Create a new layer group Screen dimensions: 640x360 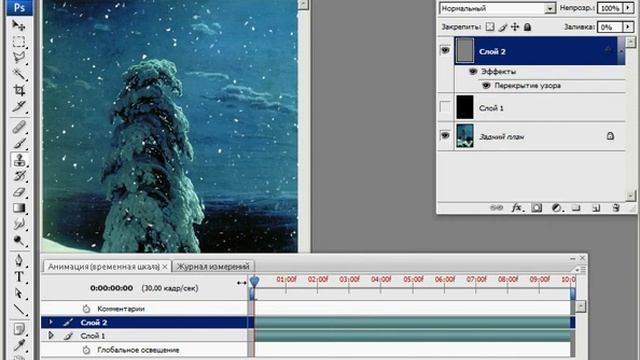(x=576, y=208)
